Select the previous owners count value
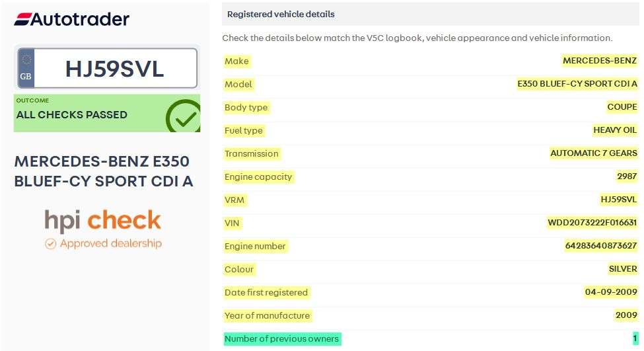The height and width of the screenshot is (351, 644). (x=635, y=338)
